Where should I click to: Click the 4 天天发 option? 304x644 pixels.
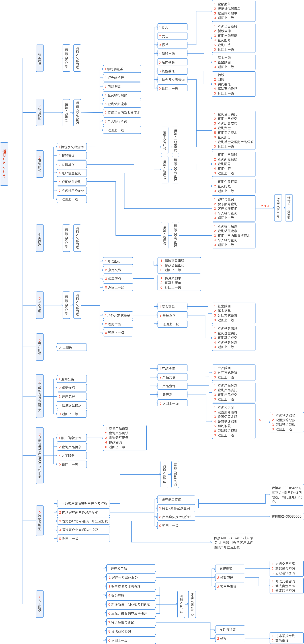[172, 395]
